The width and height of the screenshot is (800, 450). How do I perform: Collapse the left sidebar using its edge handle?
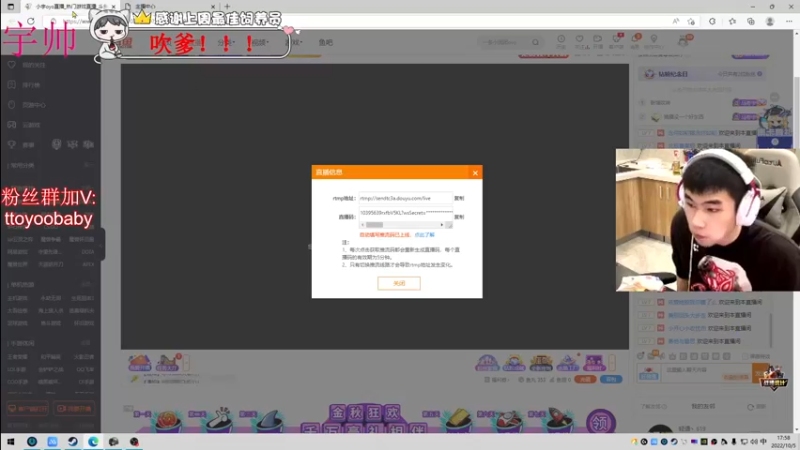tap(102, 244)
